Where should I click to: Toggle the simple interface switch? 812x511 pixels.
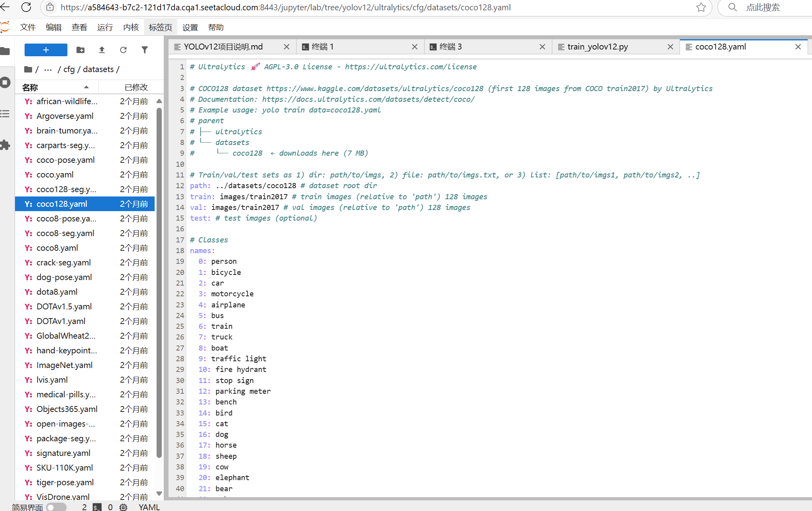tap(56, 507)
